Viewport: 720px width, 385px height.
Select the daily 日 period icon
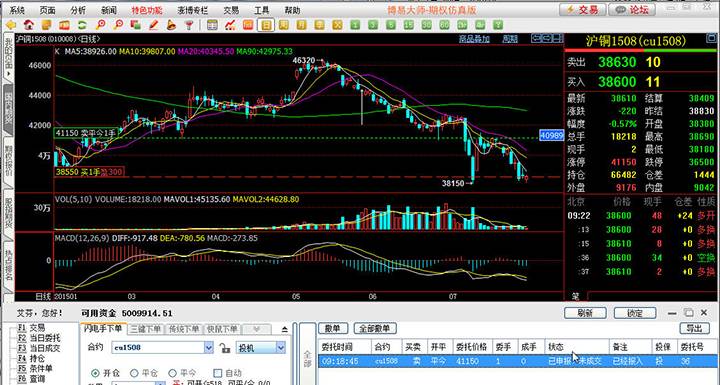(x=266, y=25)
